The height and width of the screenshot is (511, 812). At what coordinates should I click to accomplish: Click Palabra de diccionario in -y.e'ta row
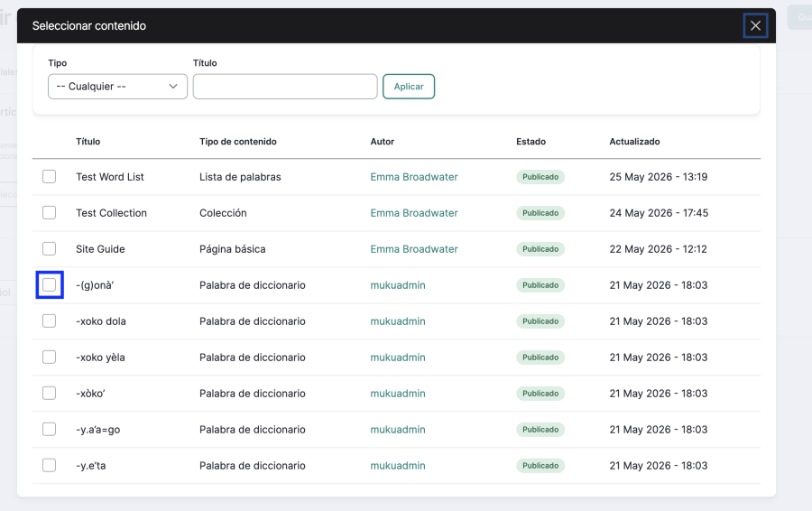click(253, 466)
